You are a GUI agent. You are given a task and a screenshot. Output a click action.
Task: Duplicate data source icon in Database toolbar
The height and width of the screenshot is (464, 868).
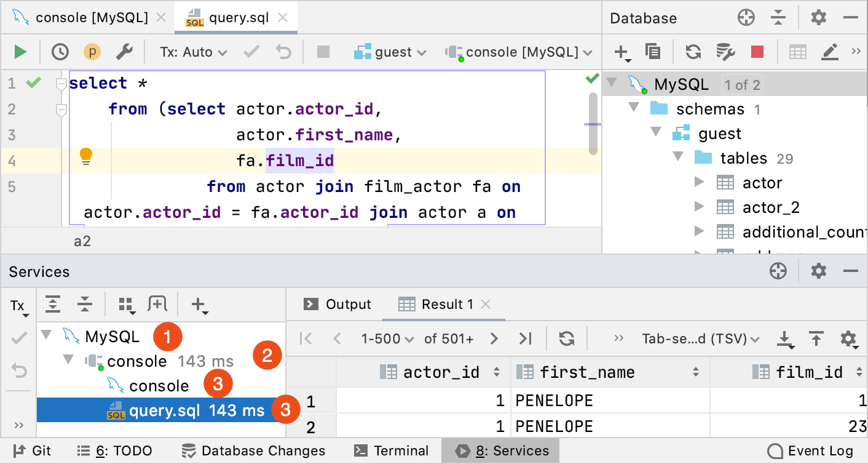[x=652, y=52]
